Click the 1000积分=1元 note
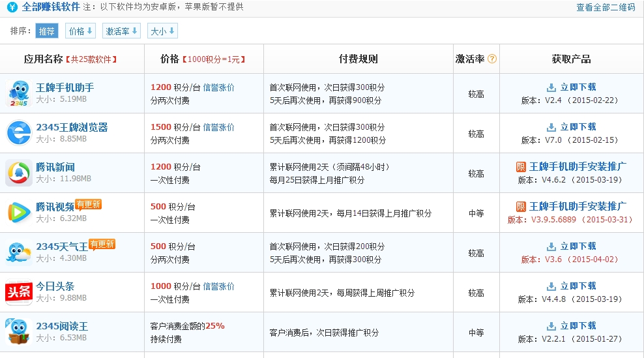Image resolution: width=644 pixels, height=358 pixels. coord(214,59)
